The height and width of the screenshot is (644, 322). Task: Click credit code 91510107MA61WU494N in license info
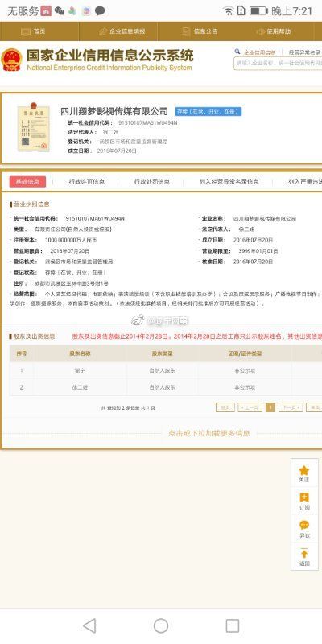(95, 218)
